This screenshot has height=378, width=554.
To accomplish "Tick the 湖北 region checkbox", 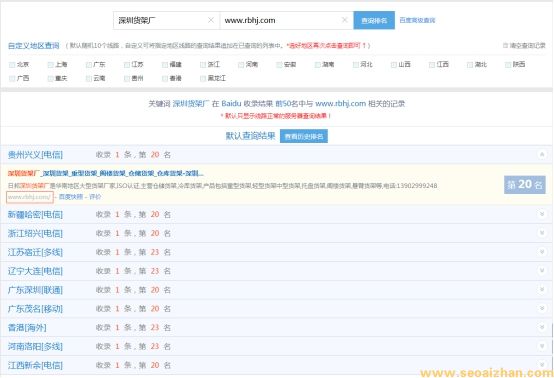I will click(470, 65).
